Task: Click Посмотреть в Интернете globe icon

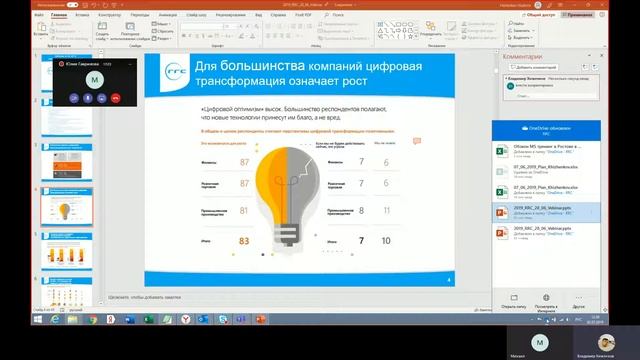Action: pos(546,298)
